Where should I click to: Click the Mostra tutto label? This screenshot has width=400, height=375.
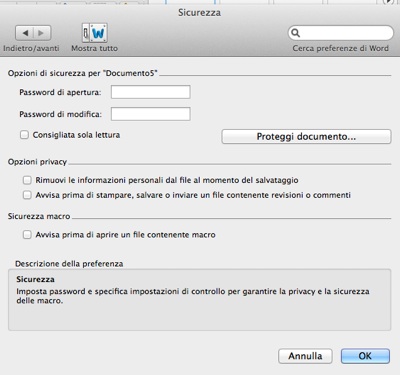click(x=95, y=48)
